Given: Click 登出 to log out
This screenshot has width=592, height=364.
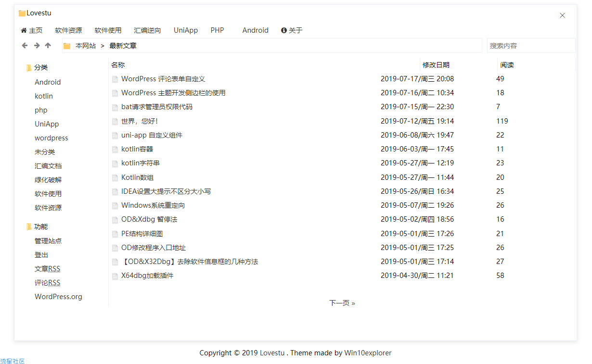Looking at the screenshot, I should 41,255.
